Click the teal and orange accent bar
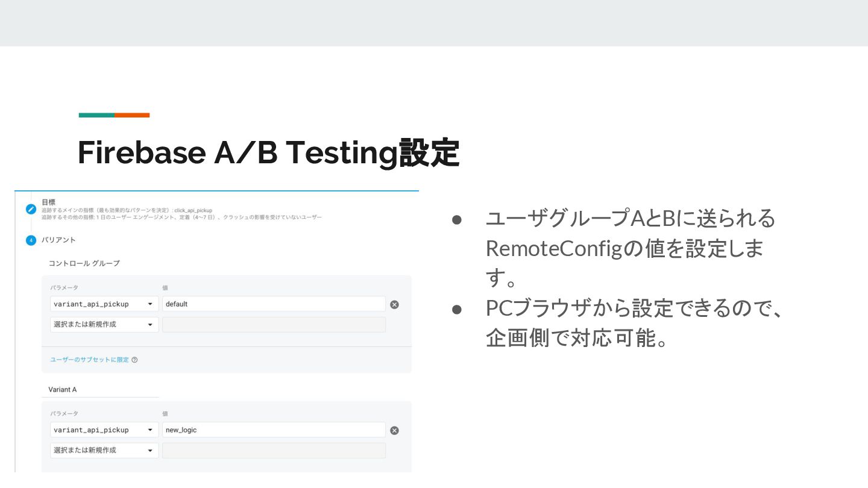The height and width of the screenshot is (488, 868). 114,115
